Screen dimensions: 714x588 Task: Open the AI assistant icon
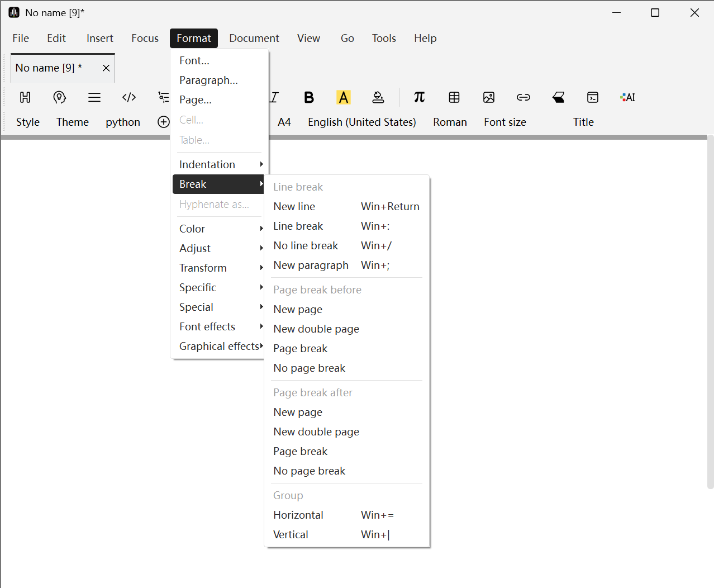coord(627,97)
